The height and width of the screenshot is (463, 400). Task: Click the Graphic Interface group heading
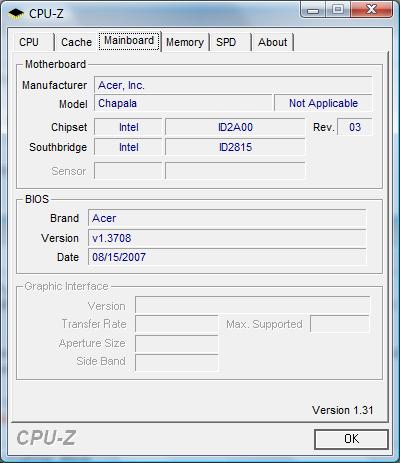click(x=66, y=286)
